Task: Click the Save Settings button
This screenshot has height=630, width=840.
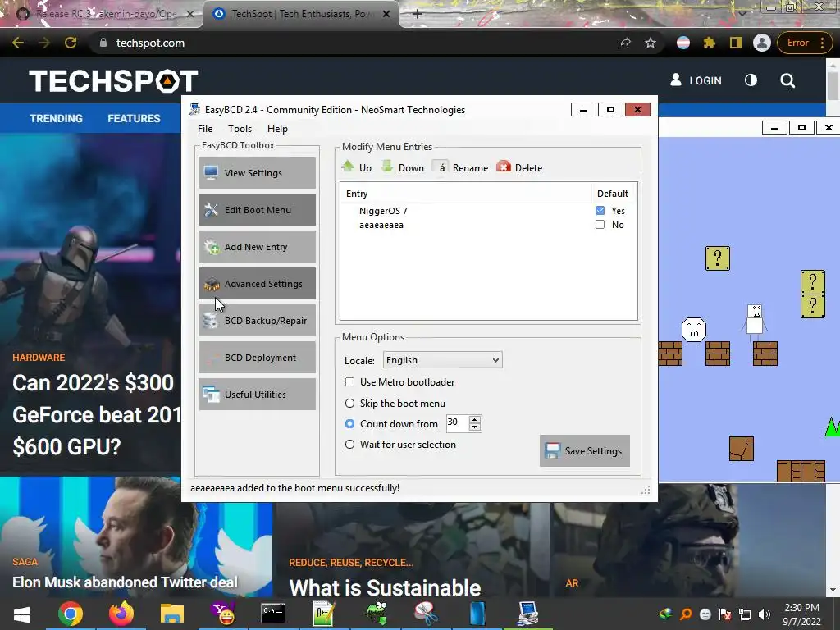Action: [x=584, y=450]
